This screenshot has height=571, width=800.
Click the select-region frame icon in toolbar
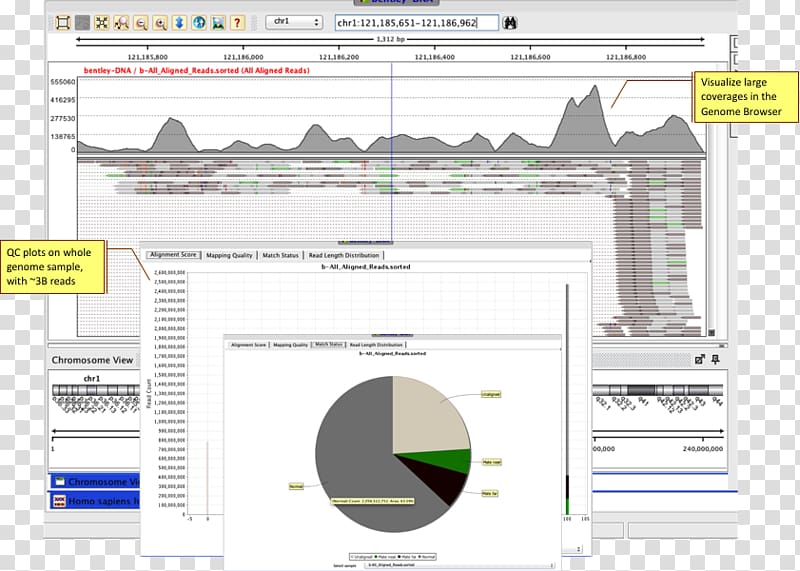coord(62,23)
